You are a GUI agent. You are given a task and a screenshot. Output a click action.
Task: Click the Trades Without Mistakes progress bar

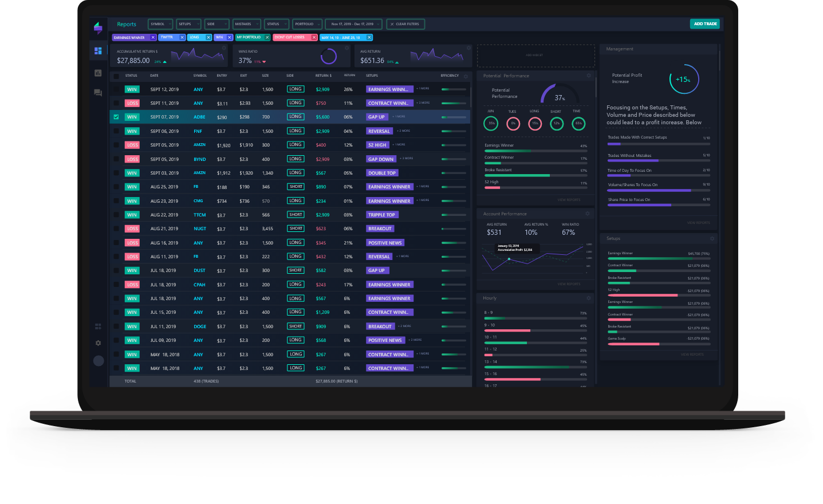click(659, 160)
